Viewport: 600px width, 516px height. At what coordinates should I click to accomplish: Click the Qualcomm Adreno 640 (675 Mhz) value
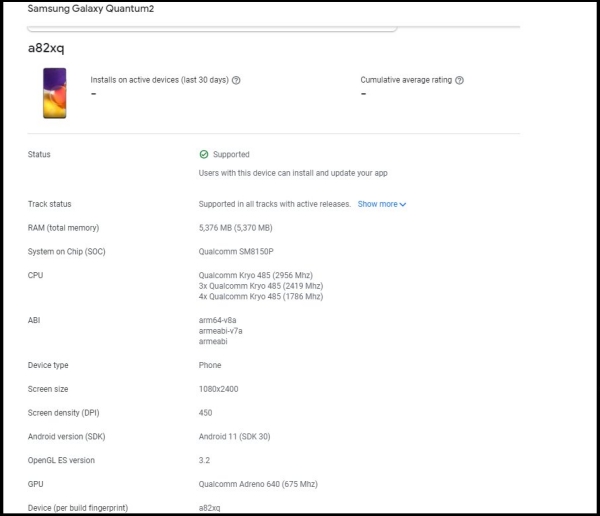tap(258, 484)
